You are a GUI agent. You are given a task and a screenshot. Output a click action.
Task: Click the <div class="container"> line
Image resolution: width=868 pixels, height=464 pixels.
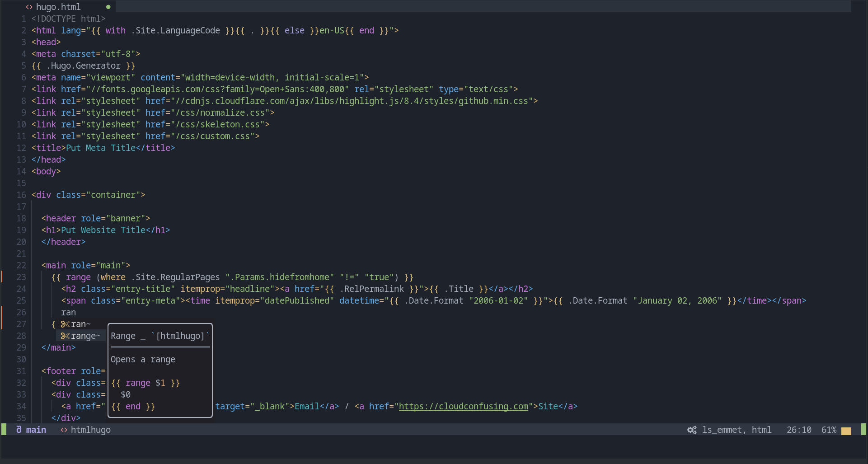tap(89, 195)
